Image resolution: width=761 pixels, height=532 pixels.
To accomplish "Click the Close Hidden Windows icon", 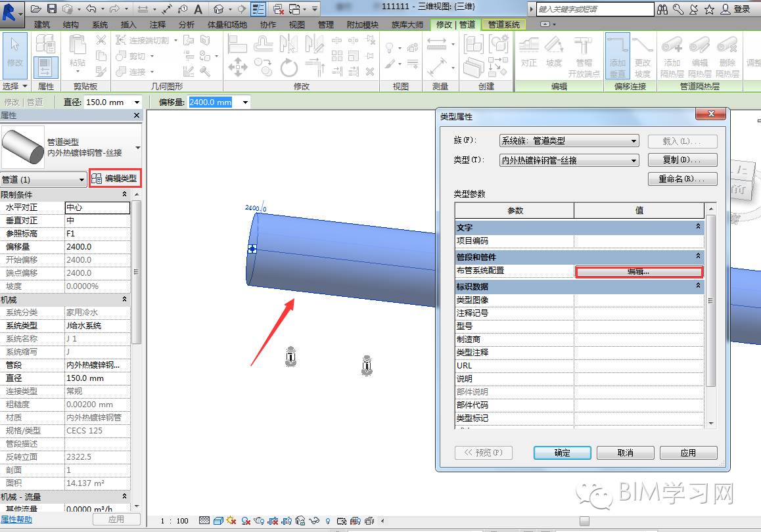I will pos(278,9).
